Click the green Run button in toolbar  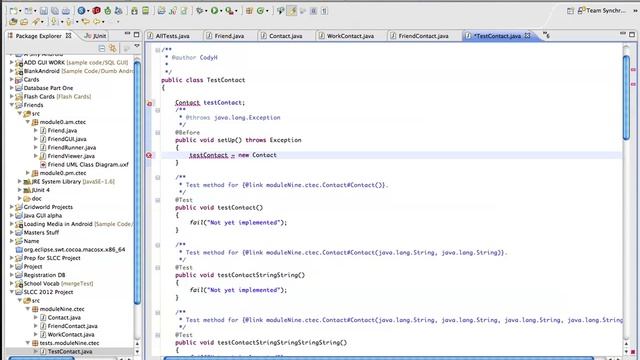click(x=214, y=11)
